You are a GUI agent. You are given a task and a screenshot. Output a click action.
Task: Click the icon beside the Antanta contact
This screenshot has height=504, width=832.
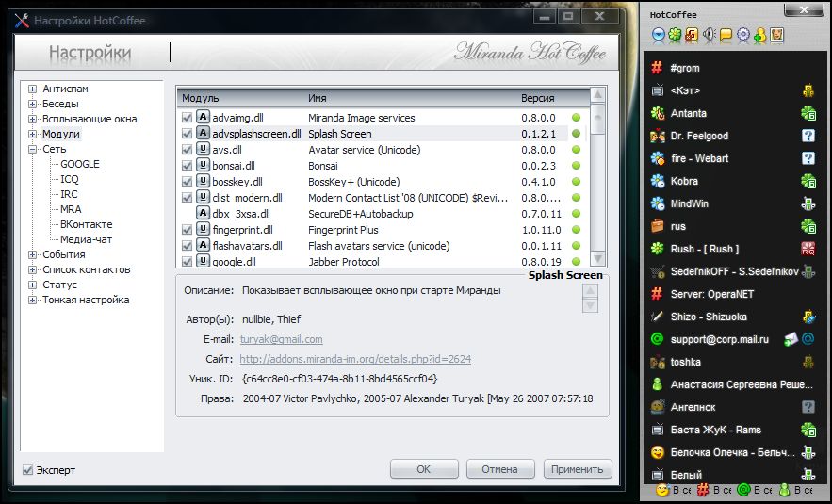658,113
